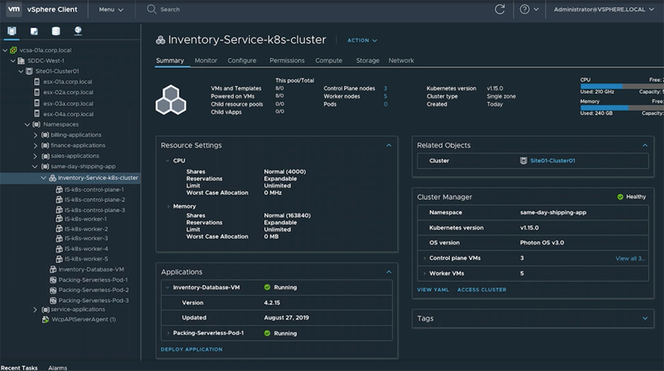Switch to the Compute tab
The height and width of the screenshot is (371, 664).
click(329, 61)
